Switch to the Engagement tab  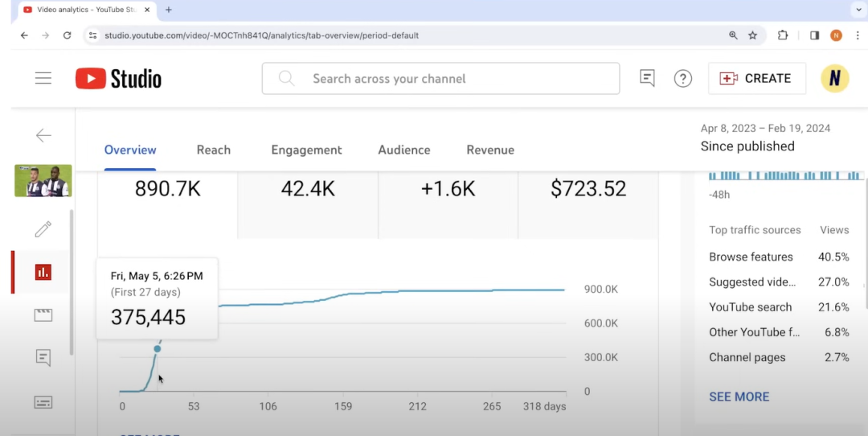pos(306,150)
